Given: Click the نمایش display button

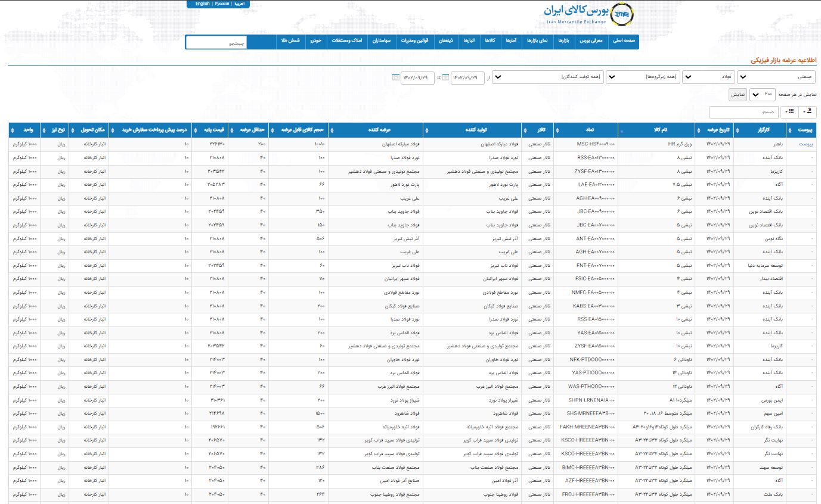Looking at the screenshot, I should [738, 94].
